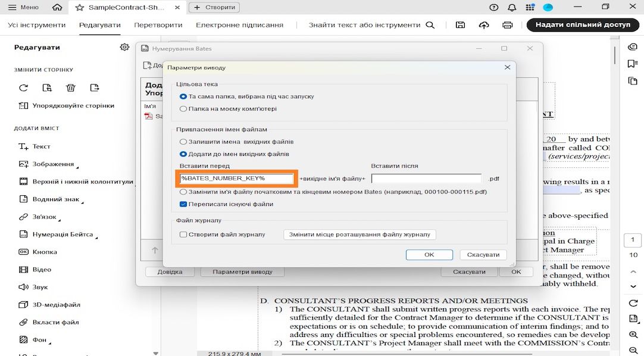Go to next page with down chevron
Viewport: 644px width, 356px height.
click(x=633, y=286)
